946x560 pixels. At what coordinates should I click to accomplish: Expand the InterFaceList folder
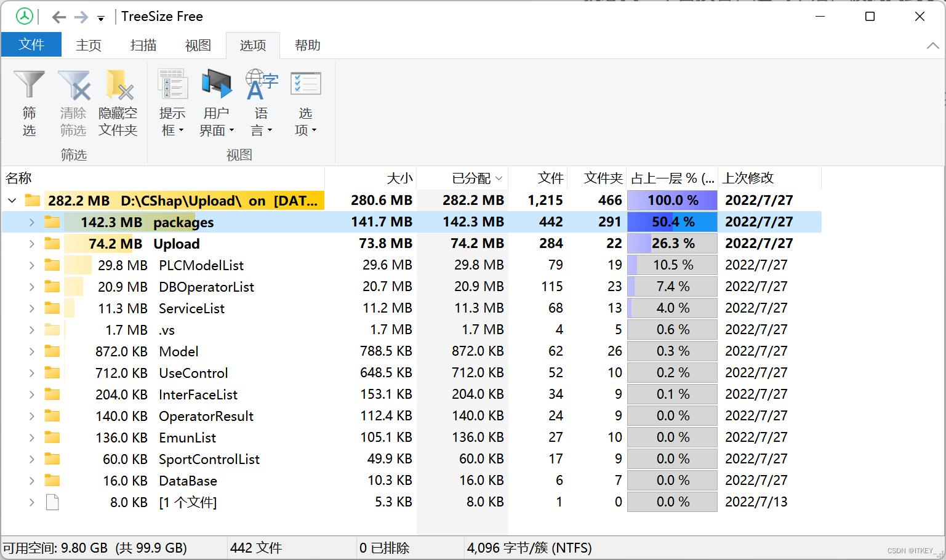(31, 394)
